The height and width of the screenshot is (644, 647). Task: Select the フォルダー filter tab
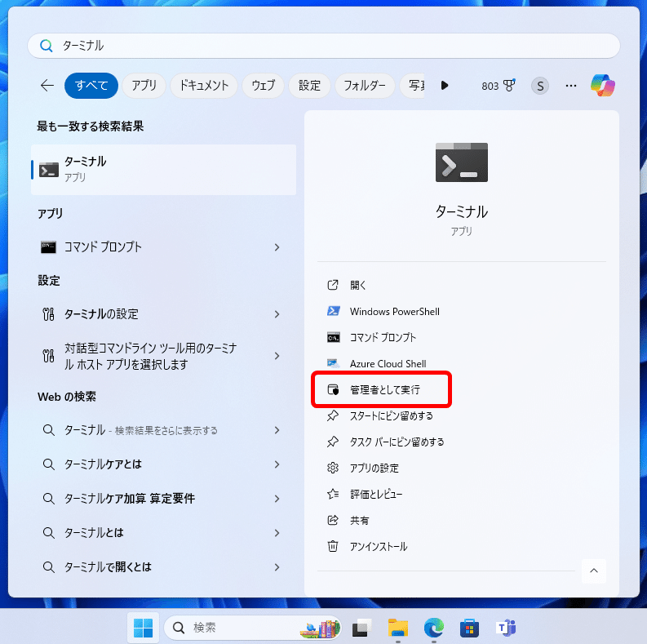coord(365,86)
